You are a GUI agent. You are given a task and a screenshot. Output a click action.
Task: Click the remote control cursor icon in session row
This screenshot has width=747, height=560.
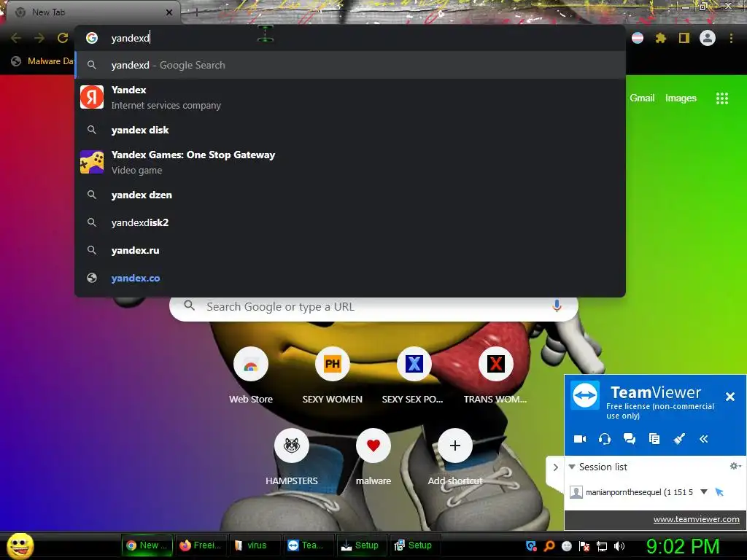coord(719,492)
